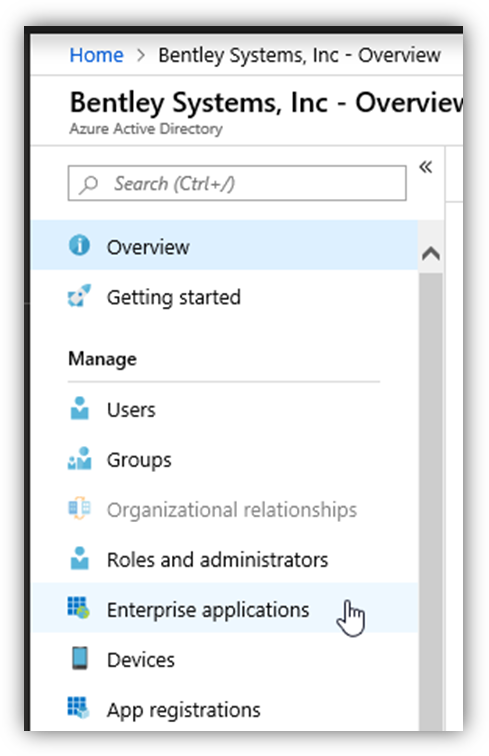Open Getting started menu item

(225, 297)
